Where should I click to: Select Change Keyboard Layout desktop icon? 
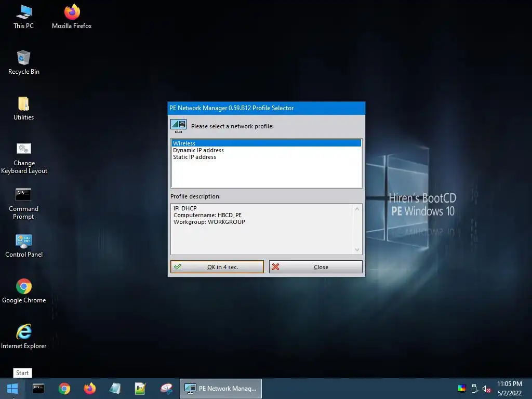point(24,158)
